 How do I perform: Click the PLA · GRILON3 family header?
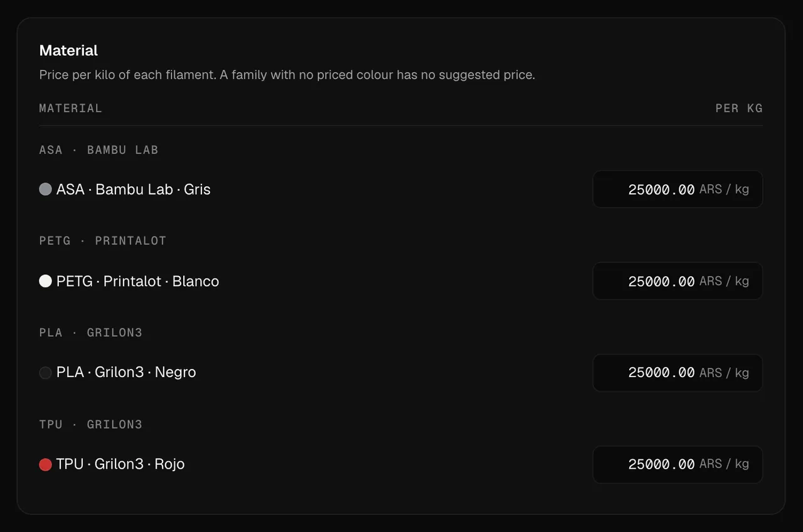click(x=90, y=332)
